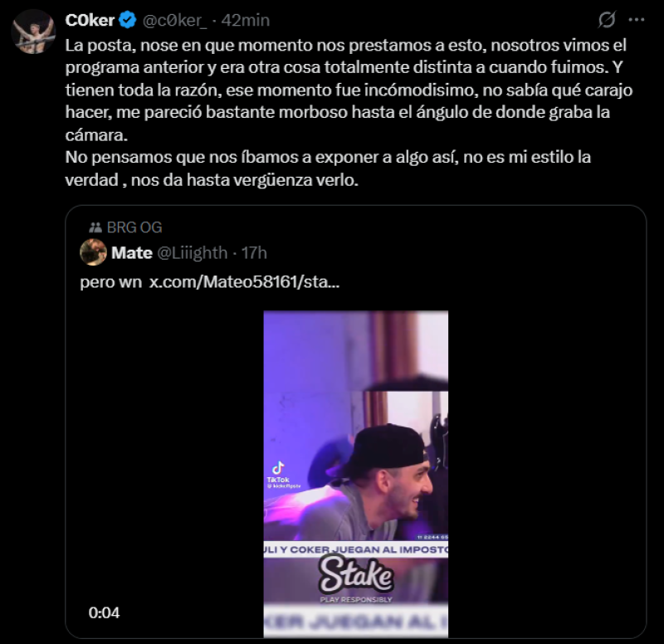This screenshot has height=644, width=664.
Task: Click the 0:04 video duration indicator
Action: [104, 613]
